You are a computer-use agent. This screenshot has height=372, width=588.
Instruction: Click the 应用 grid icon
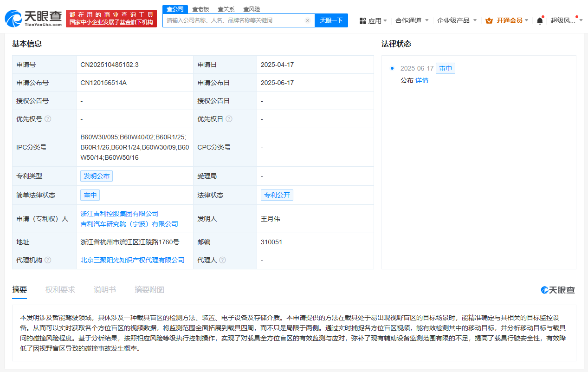(363, 20)
